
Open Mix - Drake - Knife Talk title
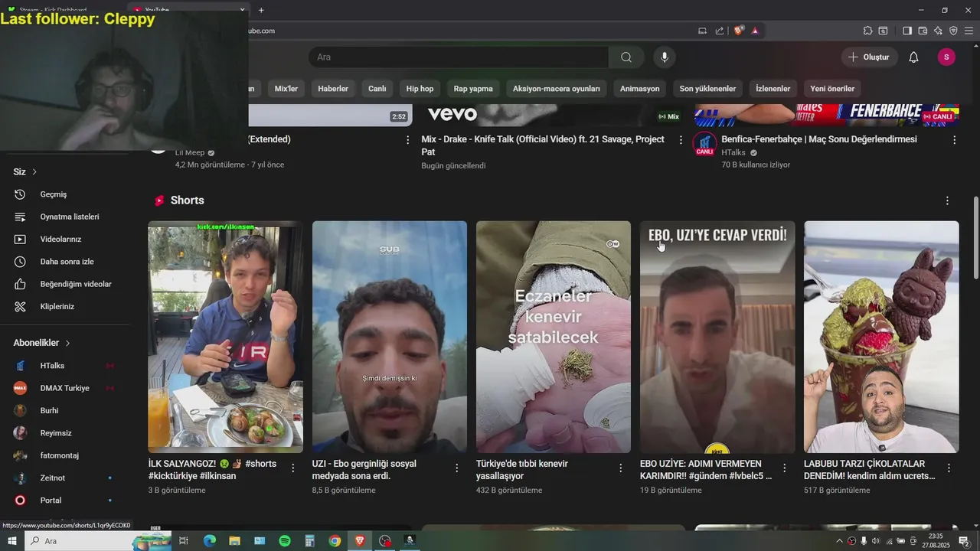543,145
